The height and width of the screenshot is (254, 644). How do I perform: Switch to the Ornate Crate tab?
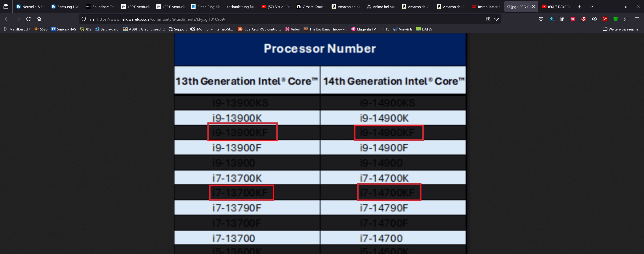pos(310,7)
